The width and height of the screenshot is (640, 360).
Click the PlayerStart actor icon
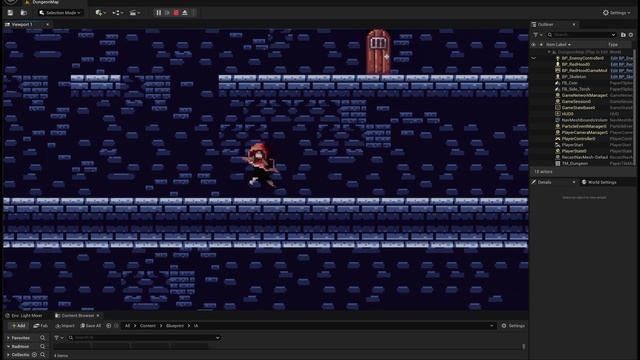point(558,145)
